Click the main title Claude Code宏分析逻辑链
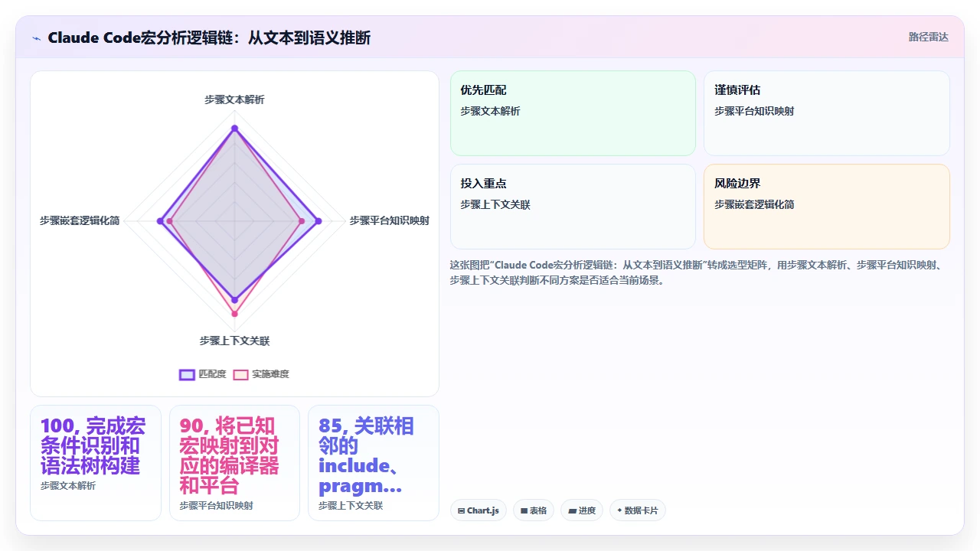The image size is (980, 551). click(209, 37)
